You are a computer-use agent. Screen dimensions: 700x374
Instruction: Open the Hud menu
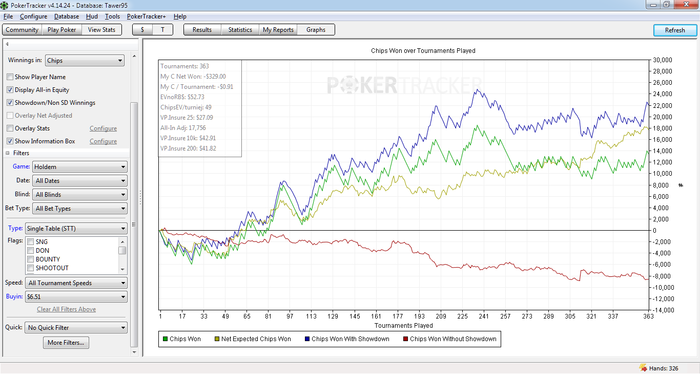[92, 17]
